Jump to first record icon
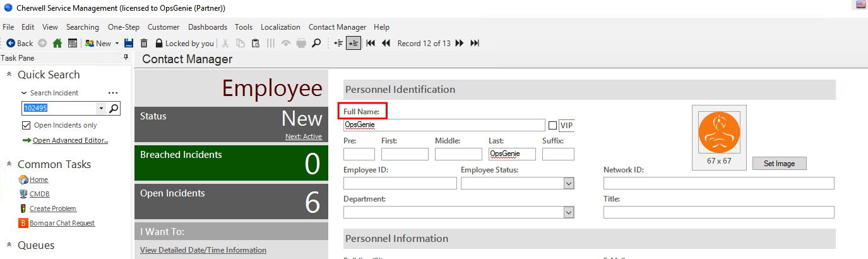This screenshot has height=259, width=868. click(x=371, y=43)
